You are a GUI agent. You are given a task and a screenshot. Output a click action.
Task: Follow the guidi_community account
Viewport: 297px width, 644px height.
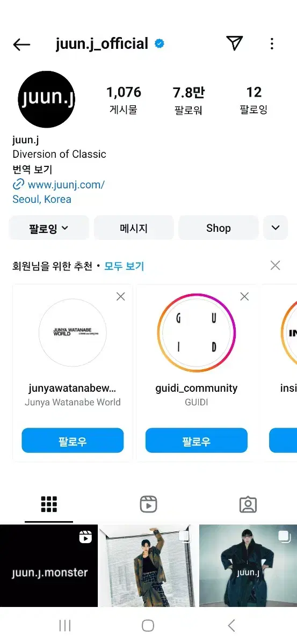(x=197, y=441)
